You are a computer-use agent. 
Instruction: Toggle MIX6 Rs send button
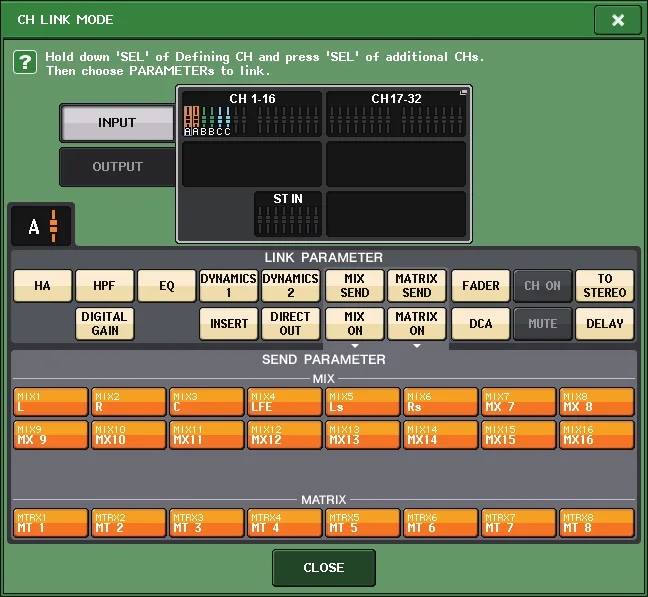pyautogui.click(x=441, y=402)
